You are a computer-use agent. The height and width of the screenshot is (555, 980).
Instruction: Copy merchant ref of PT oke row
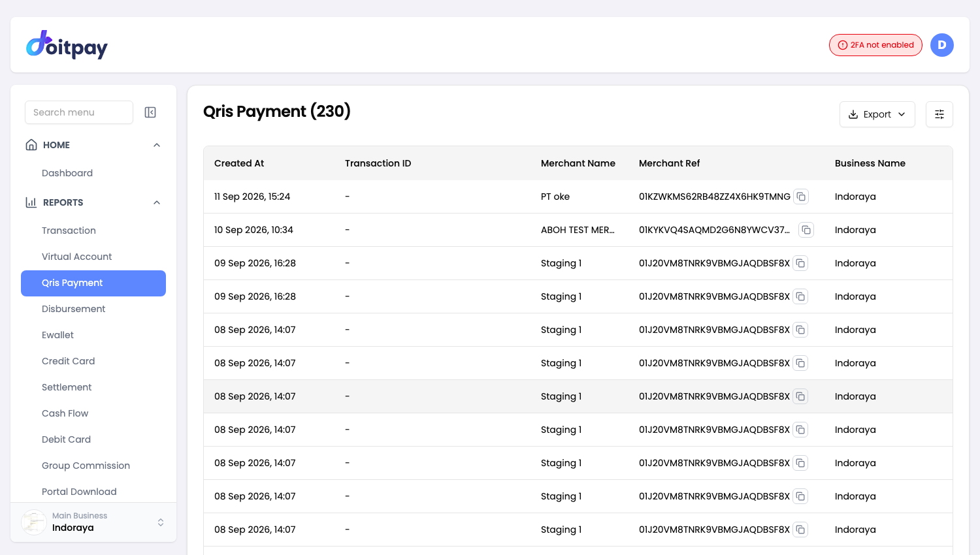[801, 197]
